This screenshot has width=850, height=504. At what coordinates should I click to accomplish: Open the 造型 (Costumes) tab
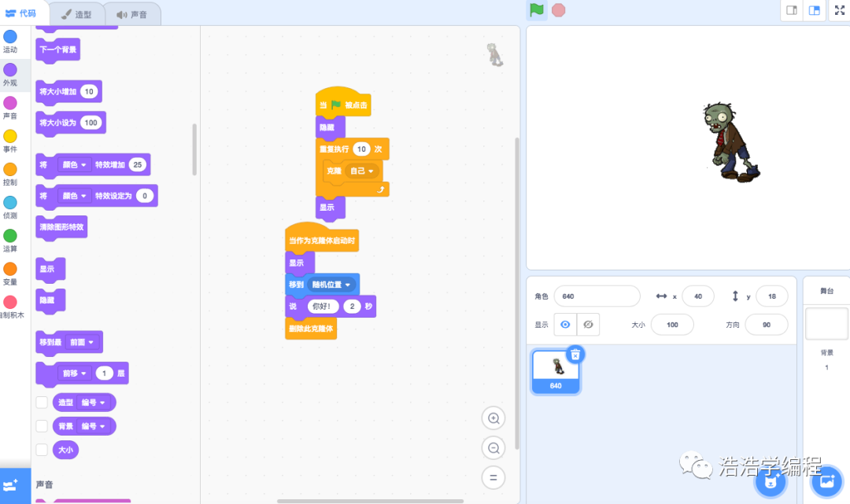76,14
